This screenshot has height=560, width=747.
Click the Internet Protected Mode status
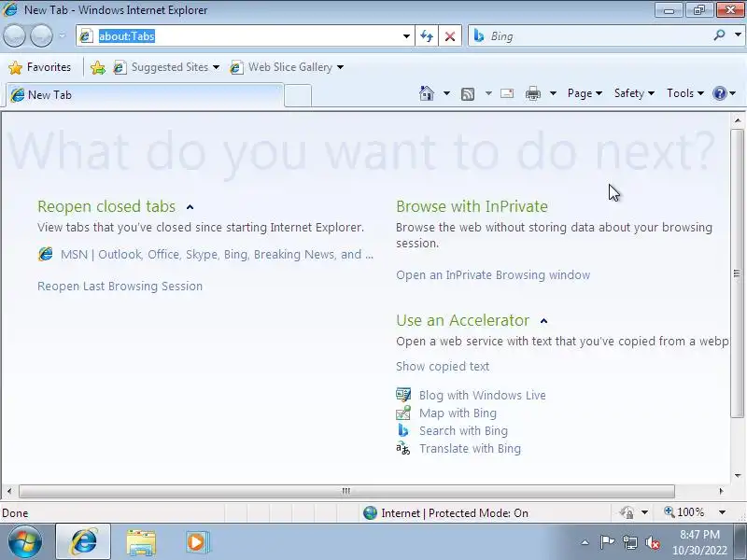(x=445, y=512)
